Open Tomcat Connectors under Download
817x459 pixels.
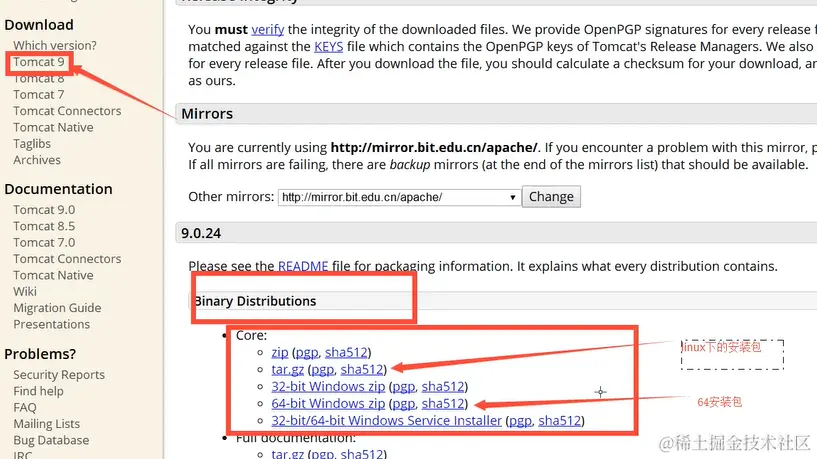[x=67, y=111]
